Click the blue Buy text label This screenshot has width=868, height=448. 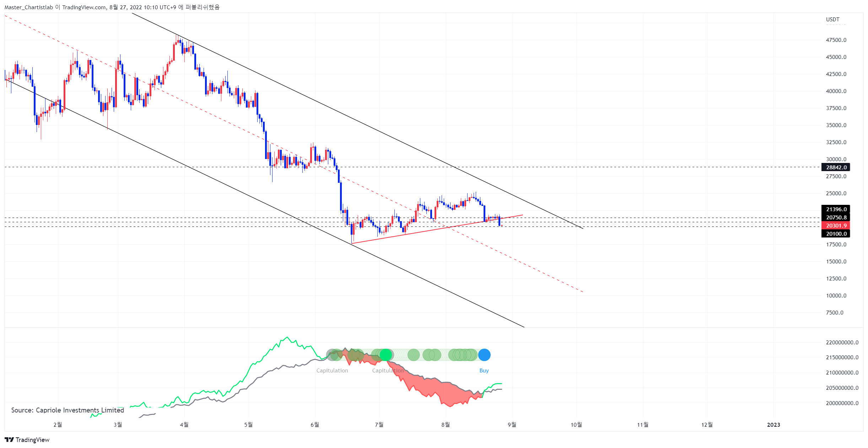(484, 370)
